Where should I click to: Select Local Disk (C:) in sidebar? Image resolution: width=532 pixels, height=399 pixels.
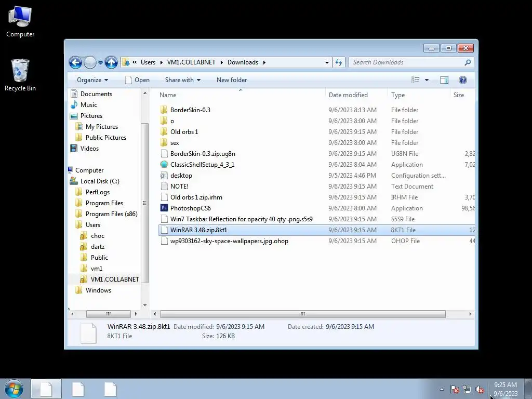[99, 181]
